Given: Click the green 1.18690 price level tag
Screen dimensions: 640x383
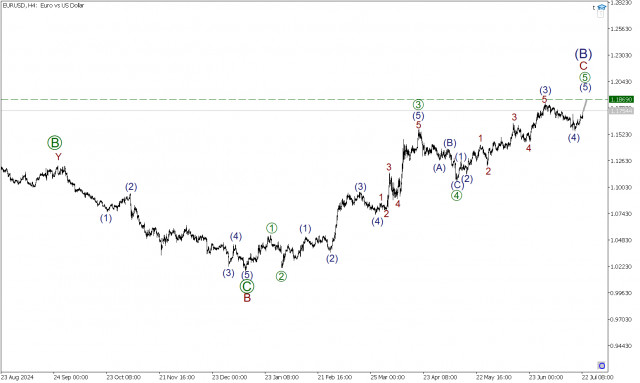Looking at the screenshot, I should pyautogui.click(x=621, y=100).
